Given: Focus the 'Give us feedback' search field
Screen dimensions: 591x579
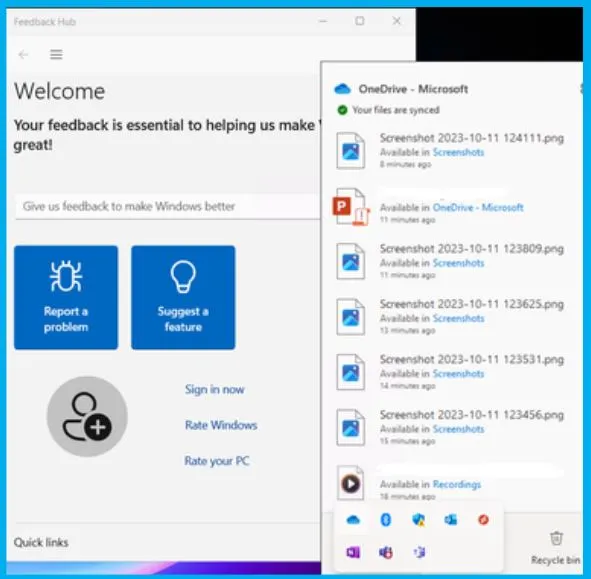Looking at the screenshot, I should [168, 206].
